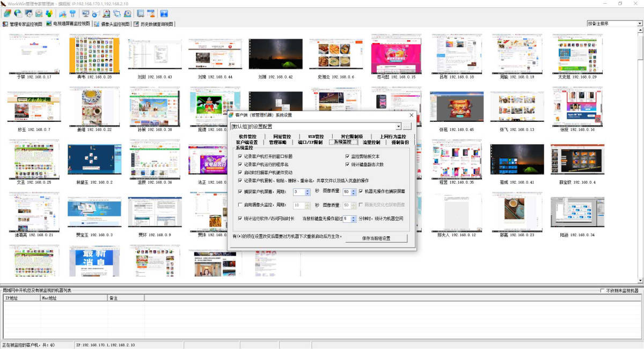Enable the 启用摄像头监控 checkbox
644x349 pixels.
[x=240, y=205]
